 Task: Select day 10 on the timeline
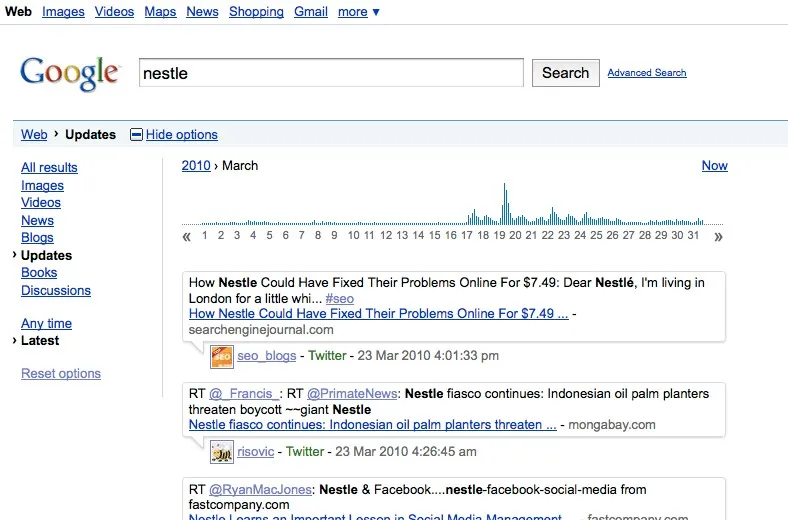[x=354, y=235]
